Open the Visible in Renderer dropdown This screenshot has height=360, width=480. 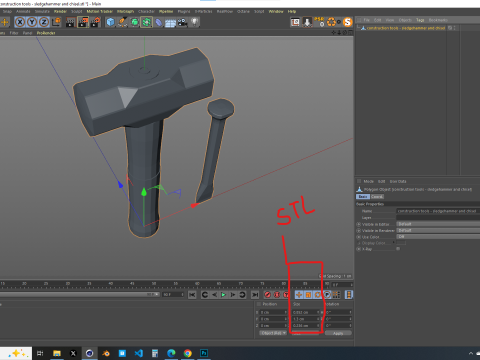(x=438, y=230)
